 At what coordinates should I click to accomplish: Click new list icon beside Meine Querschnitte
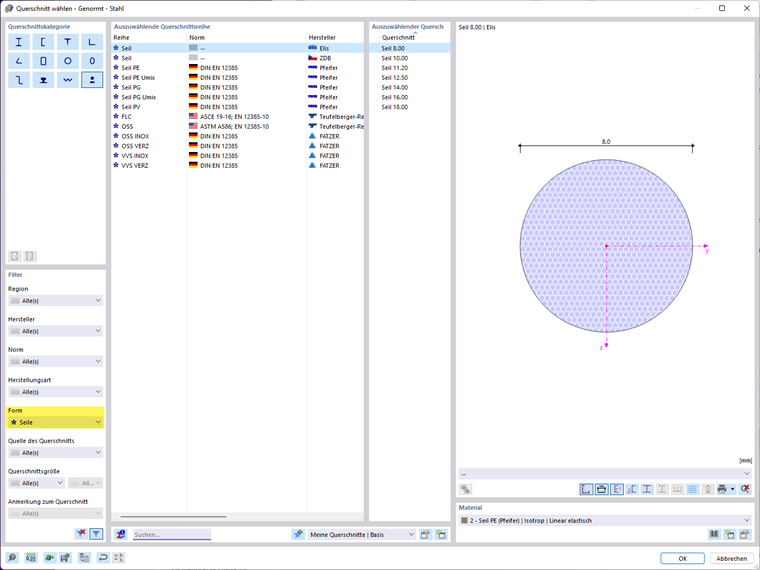[x=441, y=534]
